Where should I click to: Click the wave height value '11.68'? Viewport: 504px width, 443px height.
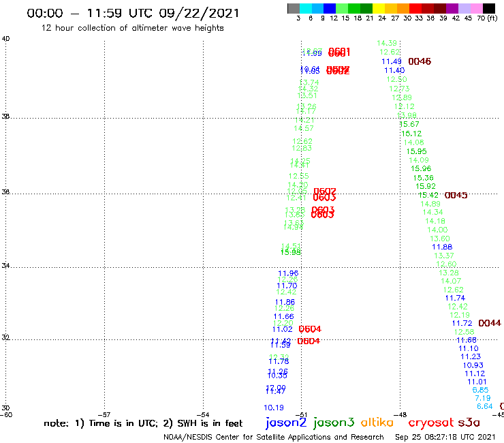467,340
